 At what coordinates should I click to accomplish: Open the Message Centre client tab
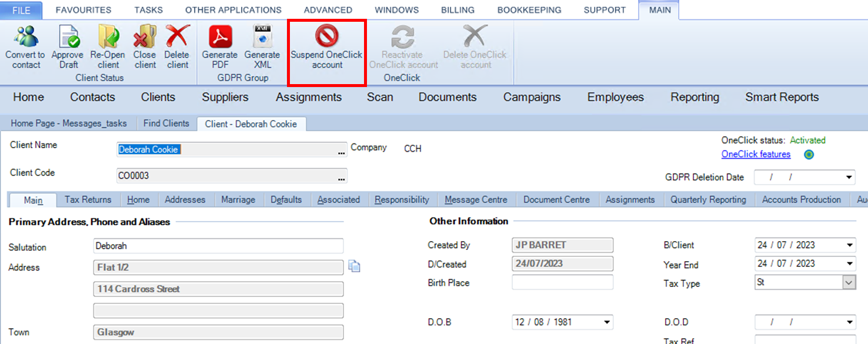476,200
